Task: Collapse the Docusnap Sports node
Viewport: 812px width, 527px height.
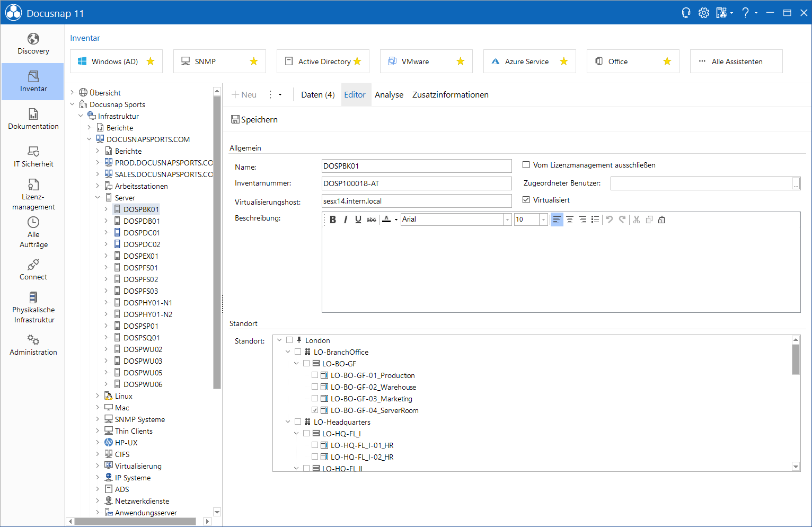Action: (x=72, y=104)
